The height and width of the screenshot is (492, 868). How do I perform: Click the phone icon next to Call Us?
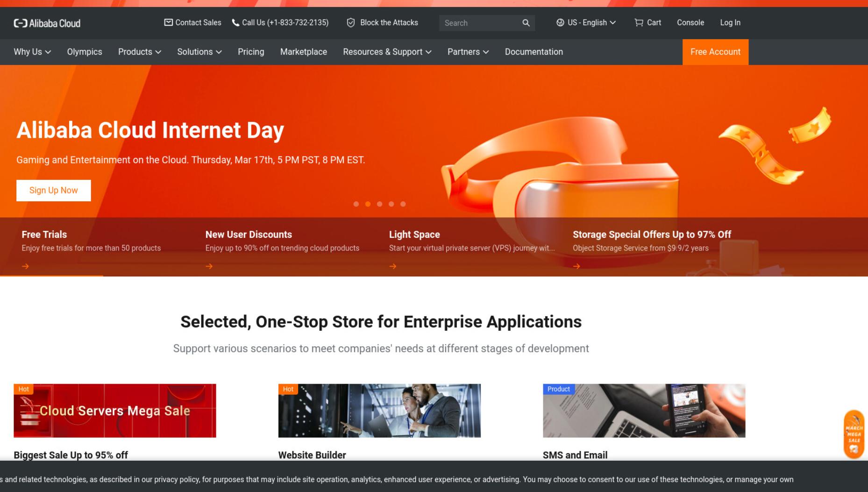click(x=235, y=22)
